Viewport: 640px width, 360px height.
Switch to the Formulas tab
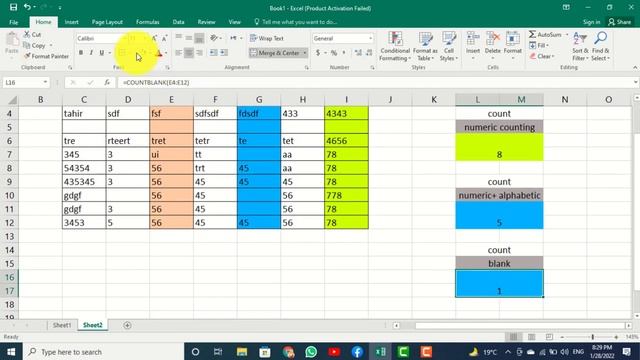147,22
